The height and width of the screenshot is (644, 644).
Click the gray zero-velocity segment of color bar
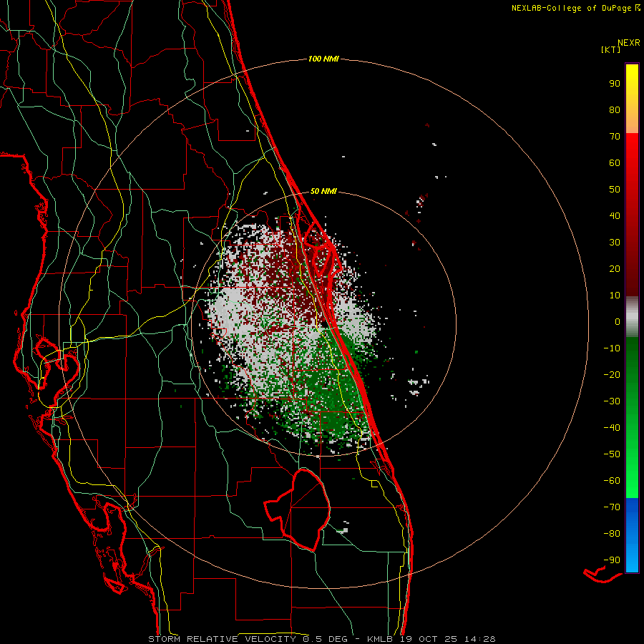pyautogui.click(x=632, y=317)
